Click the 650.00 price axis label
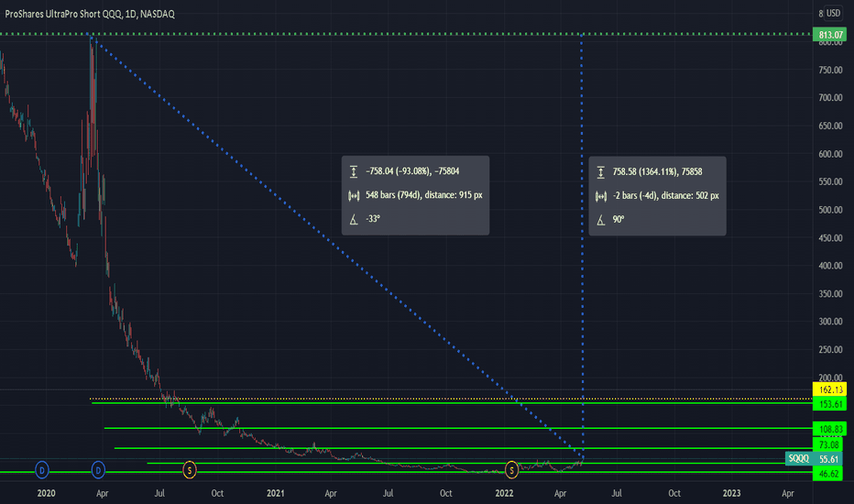854x504 pixels. (x=830, y=126)
